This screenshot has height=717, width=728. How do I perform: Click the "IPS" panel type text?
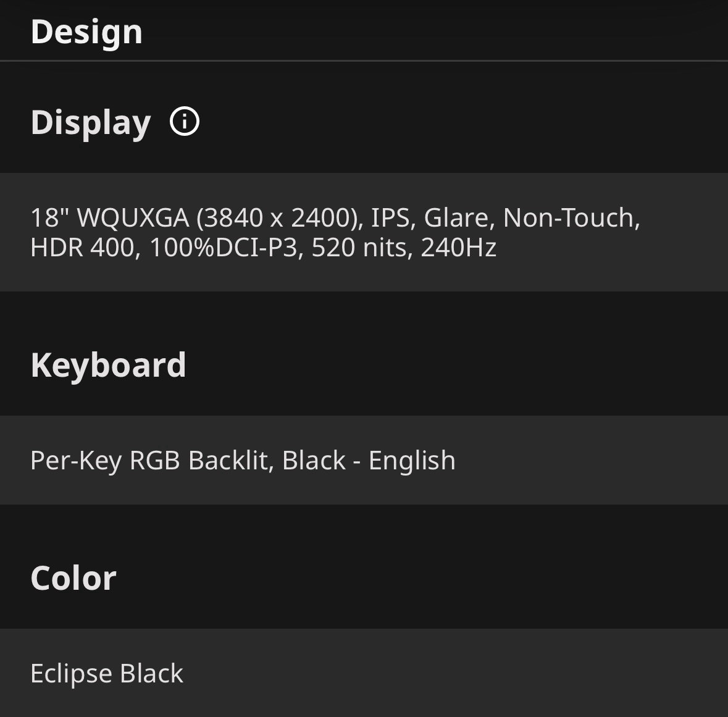point(390,217)
